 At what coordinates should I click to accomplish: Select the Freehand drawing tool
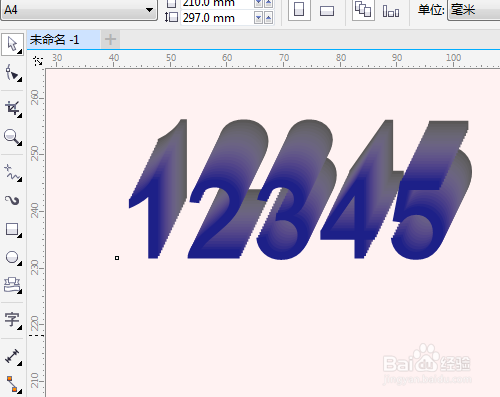12,173
